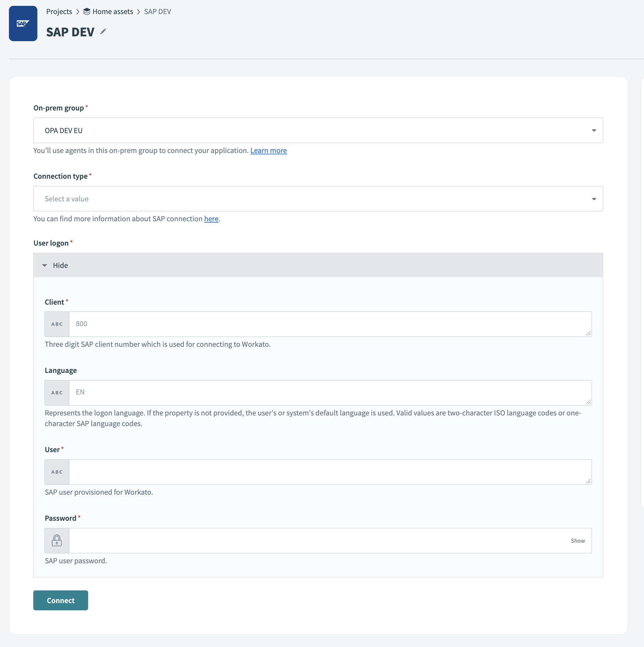Click ABC type badge beside Language field
The height and width of the screenshot is (647, 644).
point(57,393)
